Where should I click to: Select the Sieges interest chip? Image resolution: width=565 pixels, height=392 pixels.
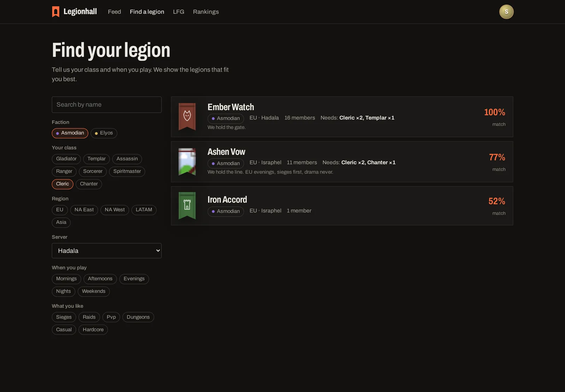click(x=64, y=317)
